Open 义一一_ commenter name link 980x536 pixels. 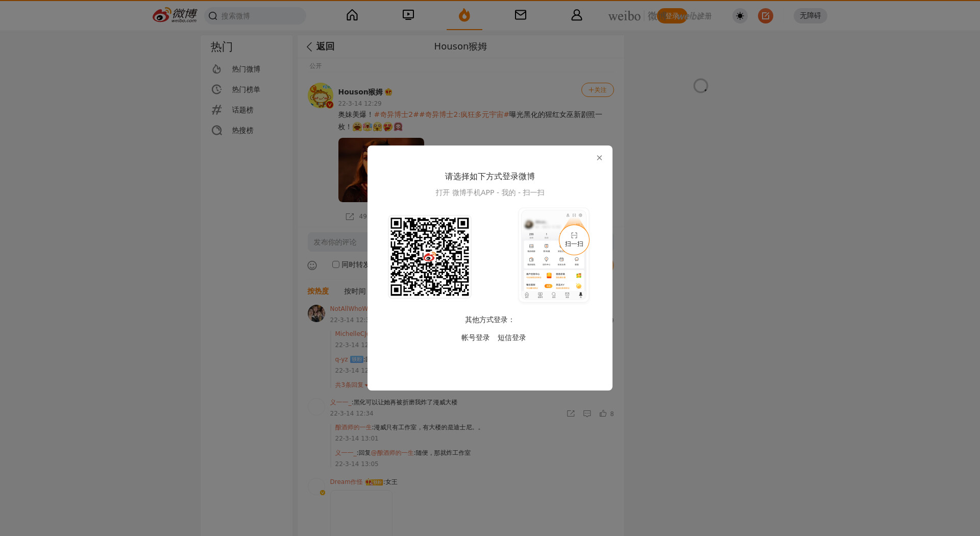click(x=340, y=402)
